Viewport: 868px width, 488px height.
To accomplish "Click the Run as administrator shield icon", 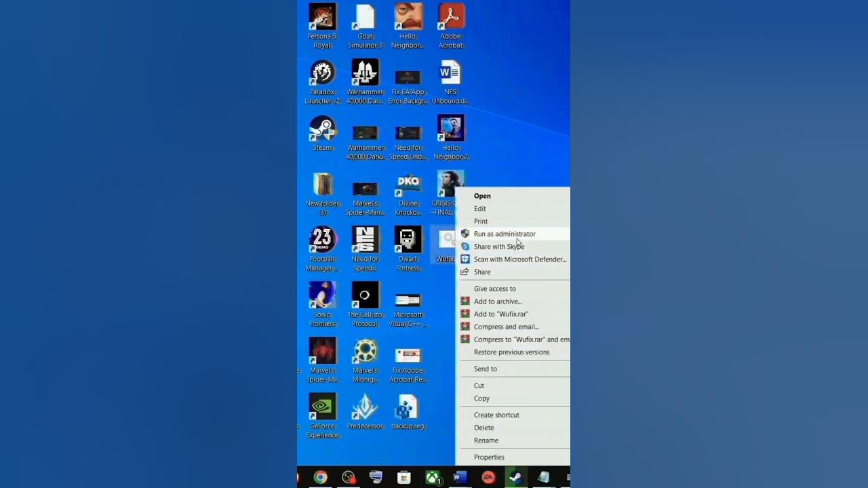I will [x=465, y=234].
